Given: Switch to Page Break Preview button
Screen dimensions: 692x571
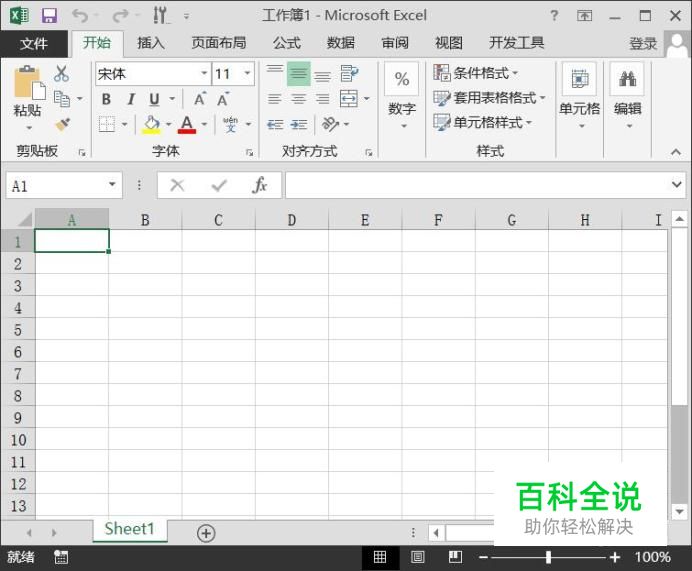Looking at the screenshot, I should [x=455, y=557].
